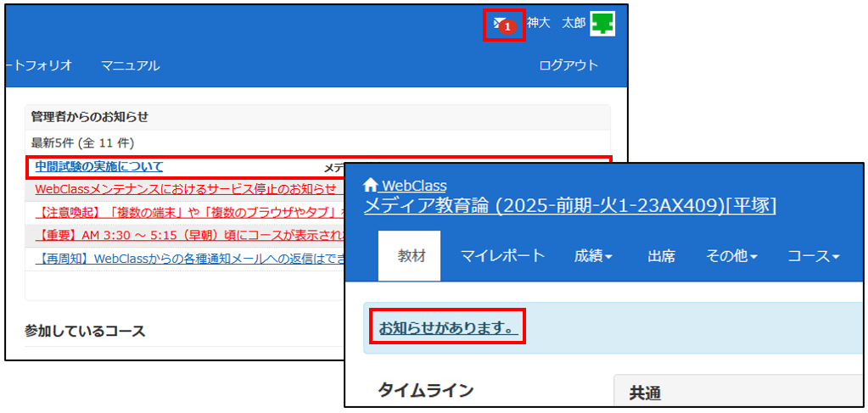The image size is (868, 413).
Task: Click the 参加しているコース heading
Action: coord(85,331)
